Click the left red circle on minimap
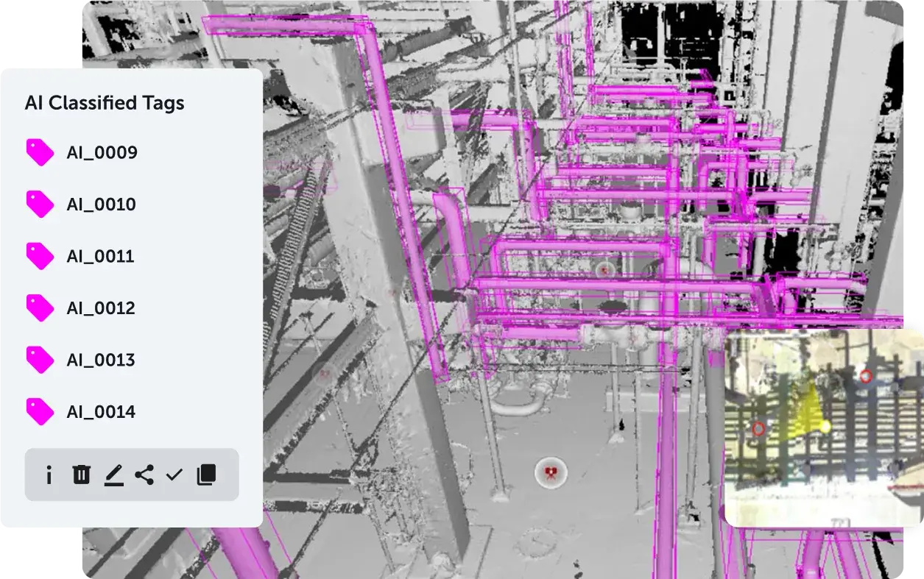The height and width of the screenshot is (579, 924). click(758, 428)
